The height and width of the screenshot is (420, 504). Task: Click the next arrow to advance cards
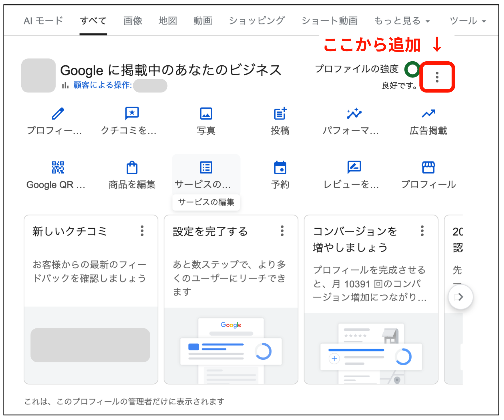coord(461,297)
